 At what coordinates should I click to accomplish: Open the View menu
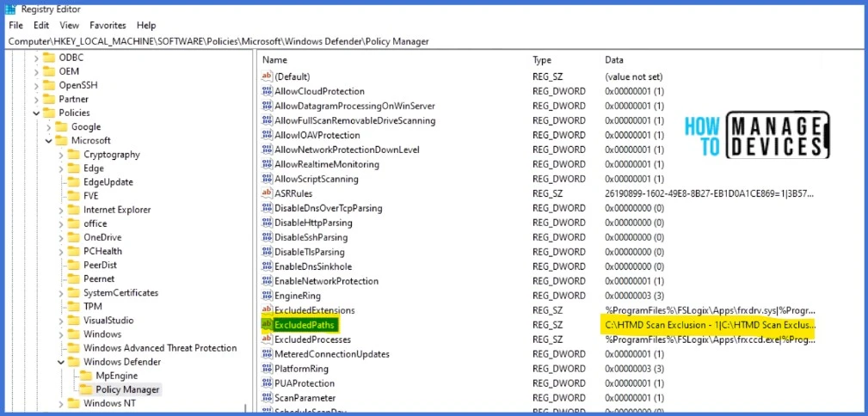(69, 26)
